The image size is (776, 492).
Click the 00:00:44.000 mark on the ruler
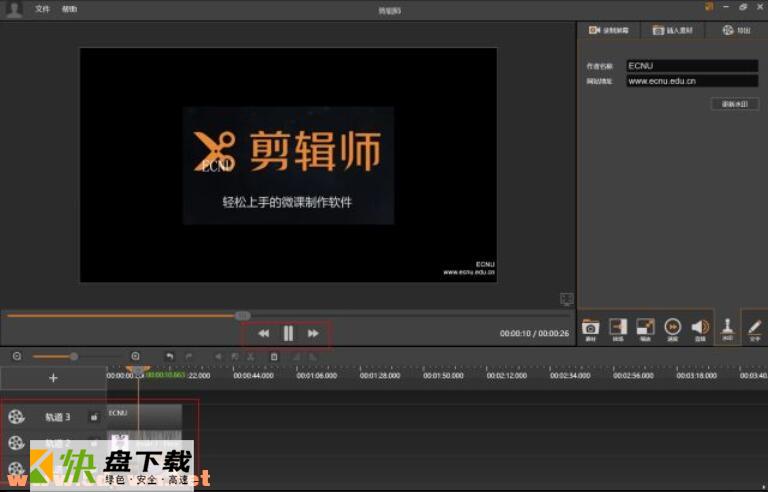(253, 376)
